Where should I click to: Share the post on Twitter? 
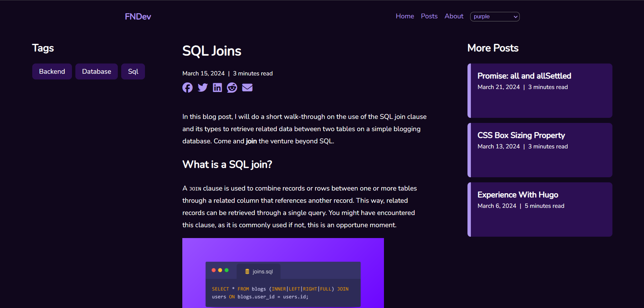pyautogui.click(x=202, y=88)
